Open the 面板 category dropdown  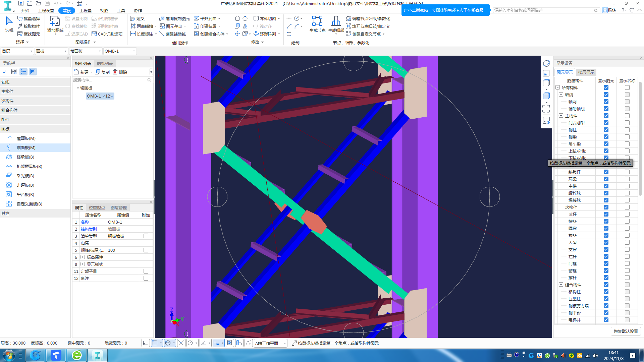point(51,51)
